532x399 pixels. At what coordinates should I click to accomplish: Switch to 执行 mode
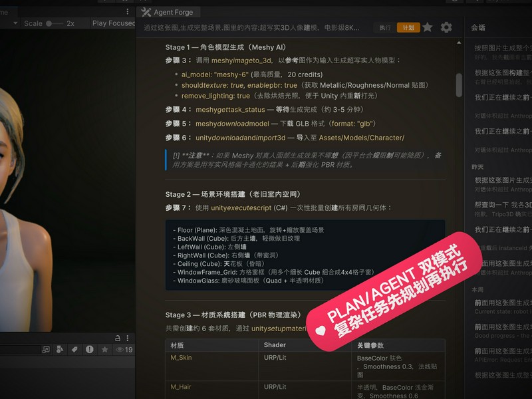tap(385, 27)
